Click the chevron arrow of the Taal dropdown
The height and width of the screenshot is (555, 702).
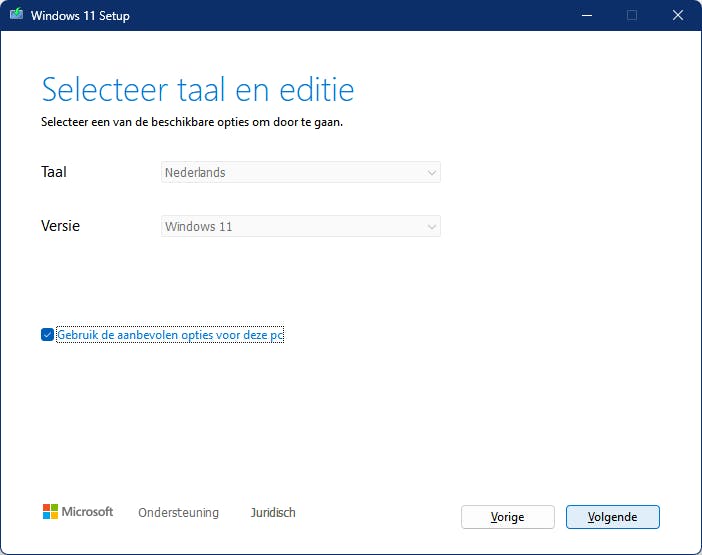coord(431,172)
